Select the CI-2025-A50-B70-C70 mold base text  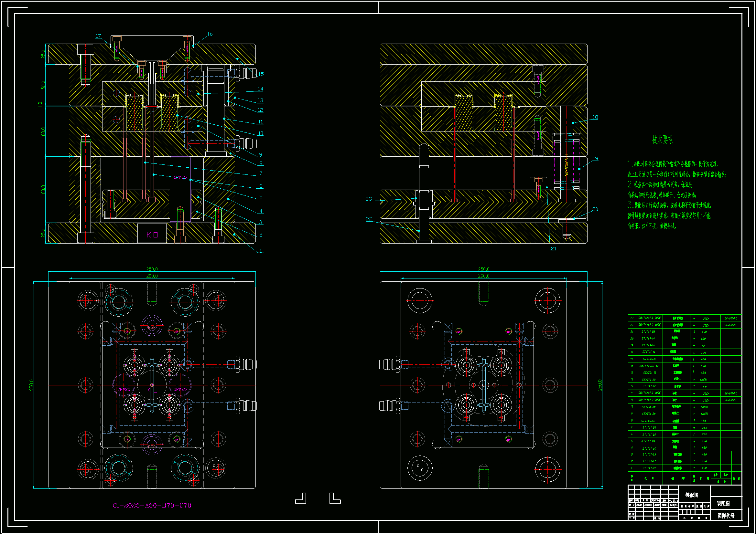(x=152, y=505)
